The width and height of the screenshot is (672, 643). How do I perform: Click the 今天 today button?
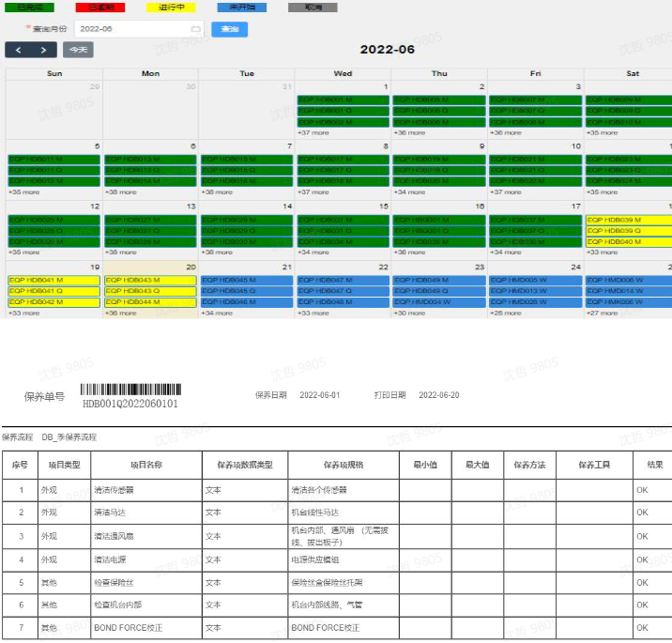point(78,50)
